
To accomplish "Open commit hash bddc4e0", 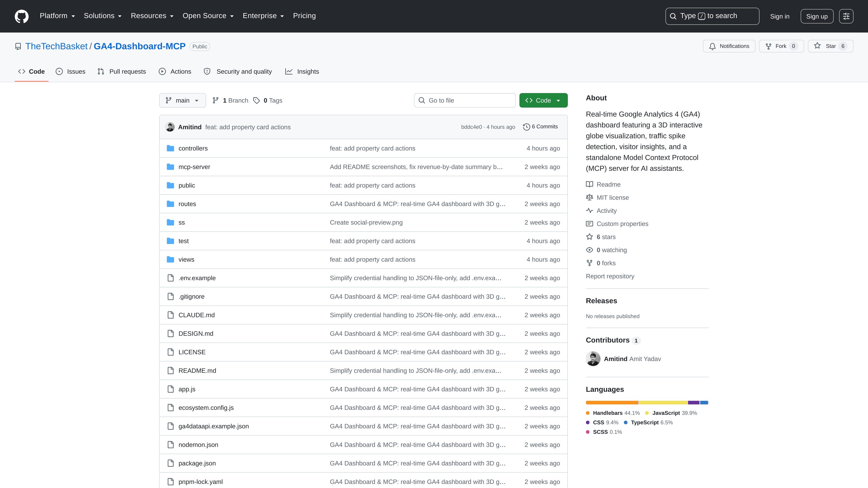I will (x=471, y=127).
